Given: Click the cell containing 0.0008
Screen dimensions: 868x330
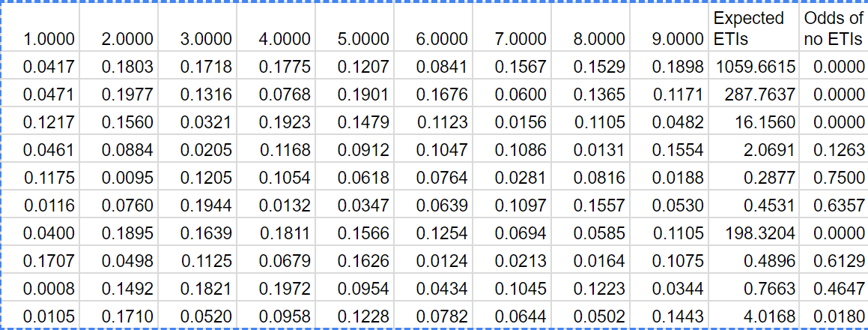Looking at the screenshot, I should pyautogui.click(x=49, y=289).
